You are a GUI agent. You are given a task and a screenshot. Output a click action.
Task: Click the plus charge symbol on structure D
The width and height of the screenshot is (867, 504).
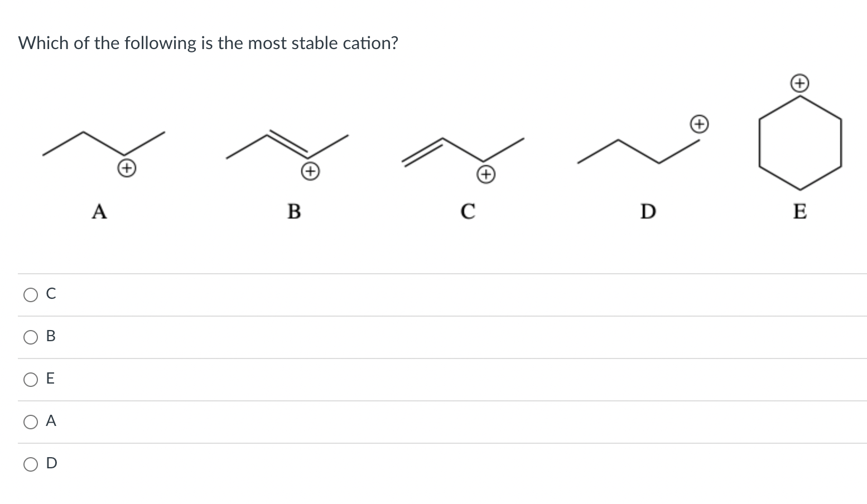coord(699,124)
